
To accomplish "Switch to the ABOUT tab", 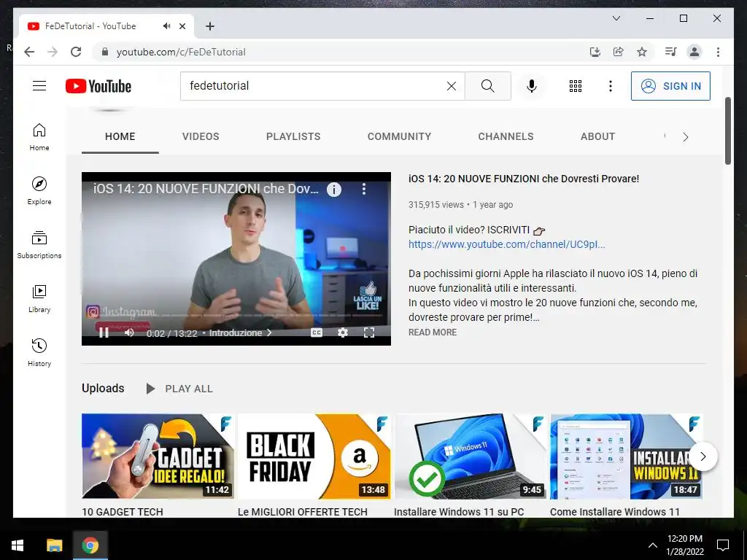I will point(597,136).
